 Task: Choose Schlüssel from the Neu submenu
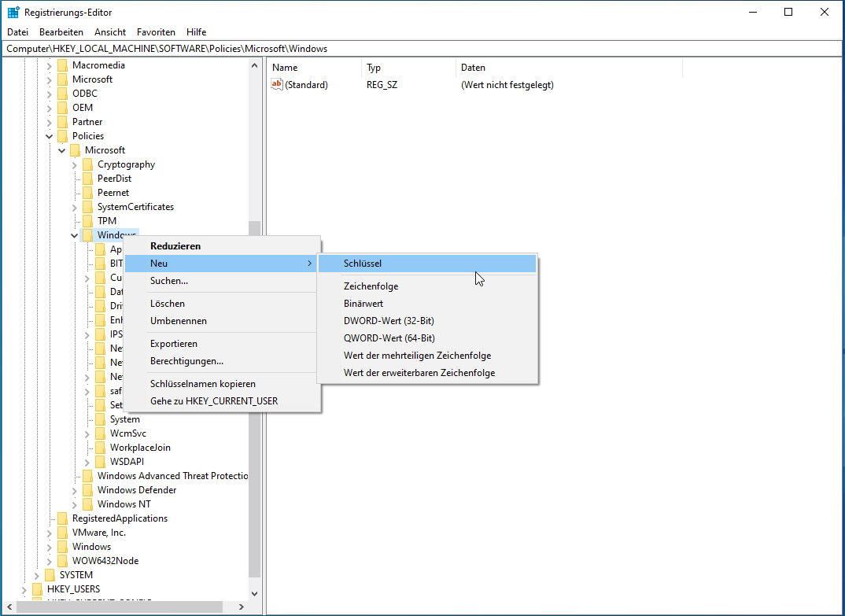tap(363, 264)
